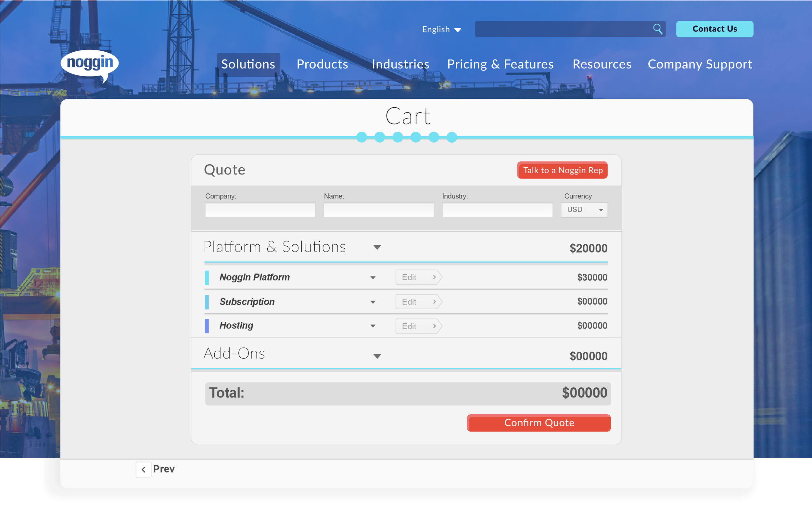Image resolution: width=812 pixels, height=518 pixels.
Task: Click the Company input field
Action: pyautogui.click(x=260, y=210)
